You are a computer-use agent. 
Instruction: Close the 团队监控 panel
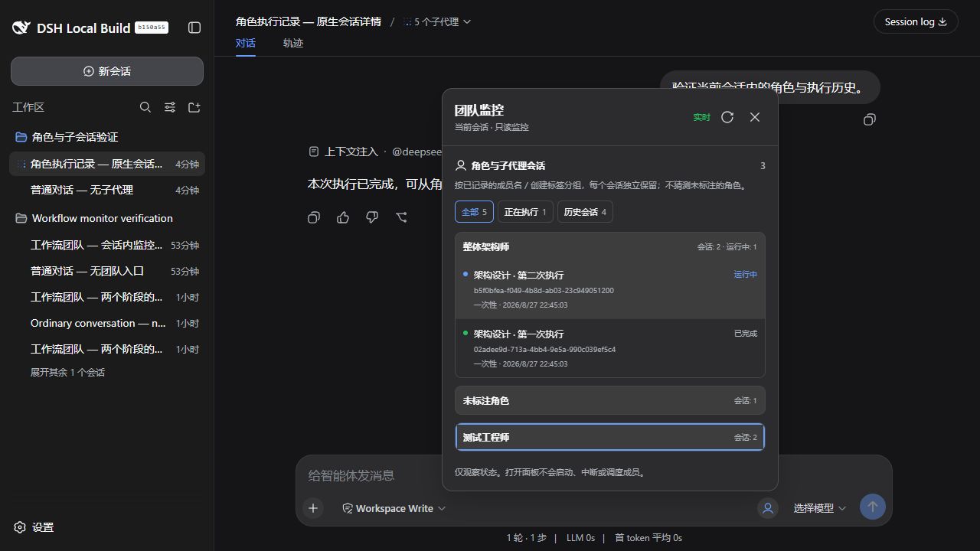click(x=755, y=117)
